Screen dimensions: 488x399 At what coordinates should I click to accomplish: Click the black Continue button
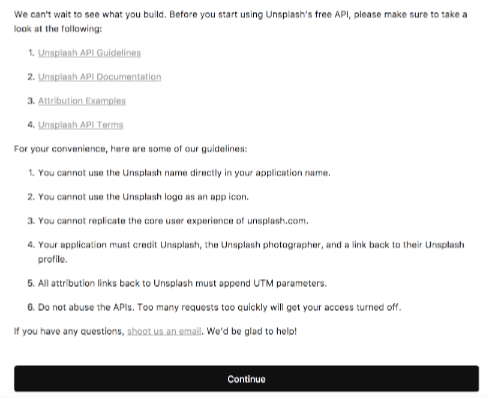click(246, 379)
